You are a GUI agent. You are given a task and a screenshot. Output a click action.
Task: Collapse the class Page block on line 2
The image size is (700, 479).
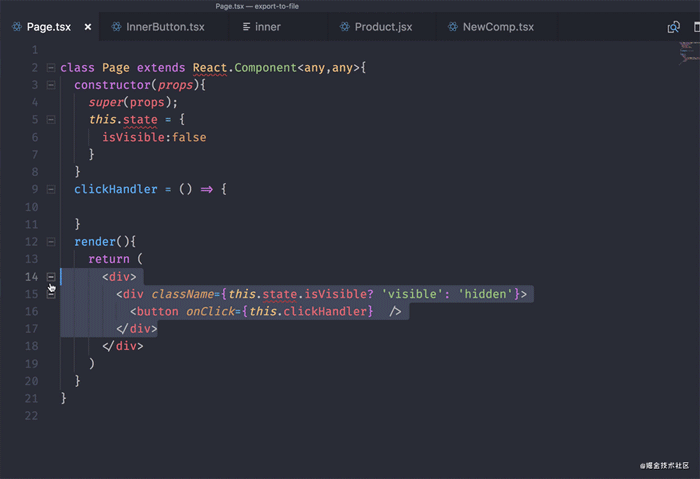coord(50,68)
